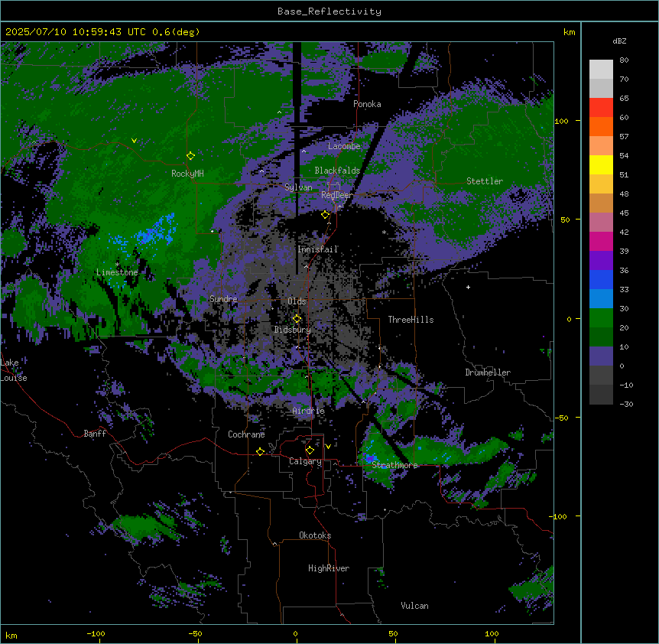Click the Limestone label

click(117, 272)
